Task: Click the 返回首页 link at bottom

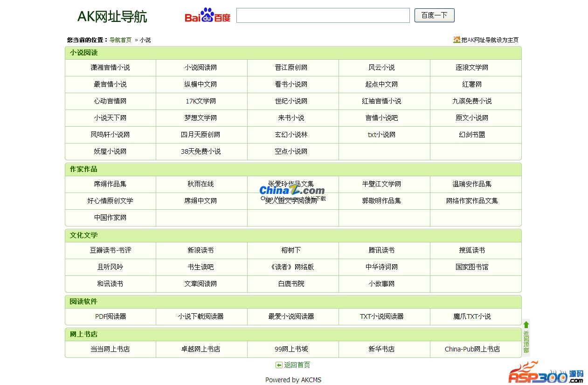Action: 297,365
